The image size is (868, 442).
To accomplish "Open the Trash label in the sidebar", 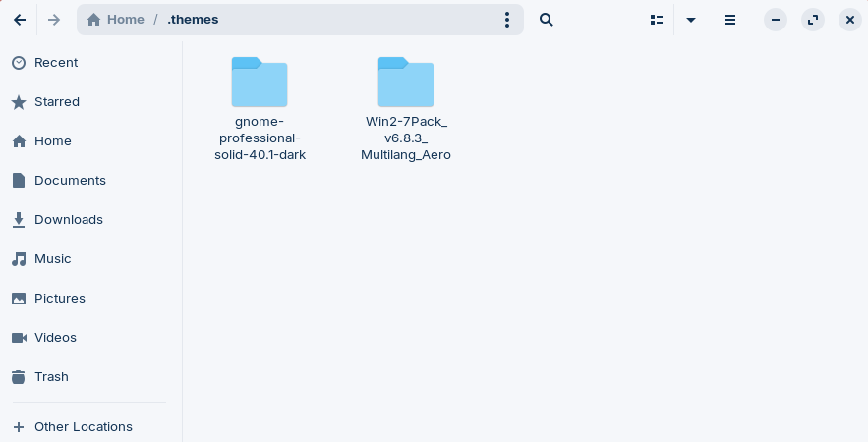I will pos(51,377).
